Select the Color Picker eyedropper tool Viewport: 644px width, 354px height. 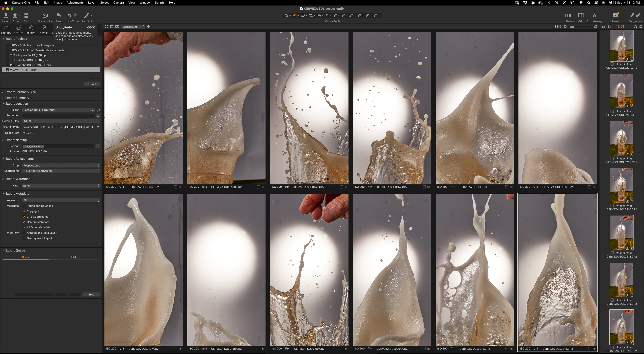(x=359, y=15)
